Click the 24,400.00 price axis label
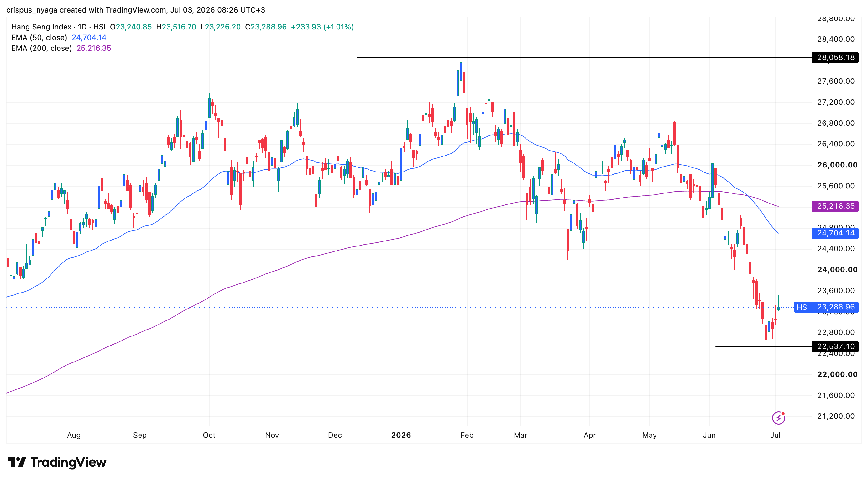This screenshot has width=868, height=481. pyautogui.click(x=836, y=249)
